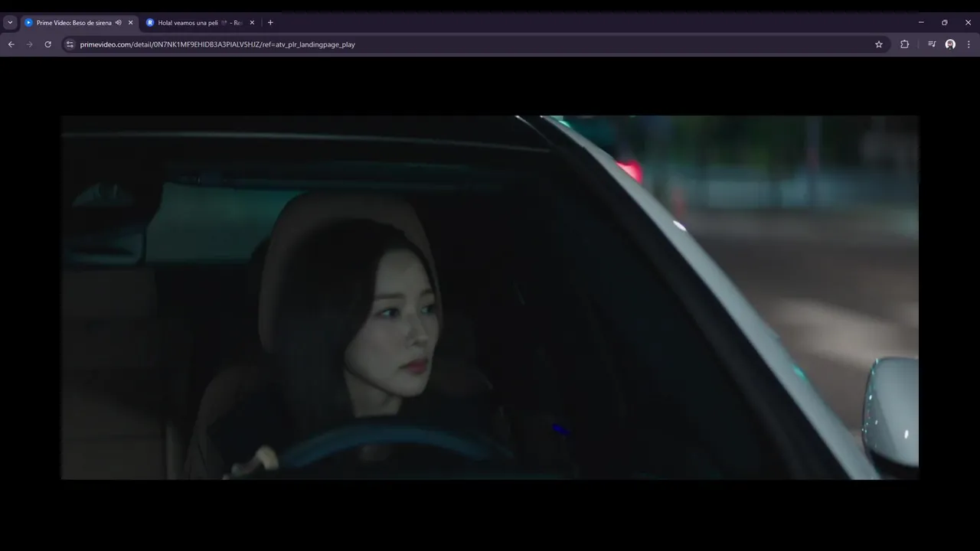The height and width of the screenshot is (551, 980).
Task: Open the Chrome three-dot menu
Action: 969,44
